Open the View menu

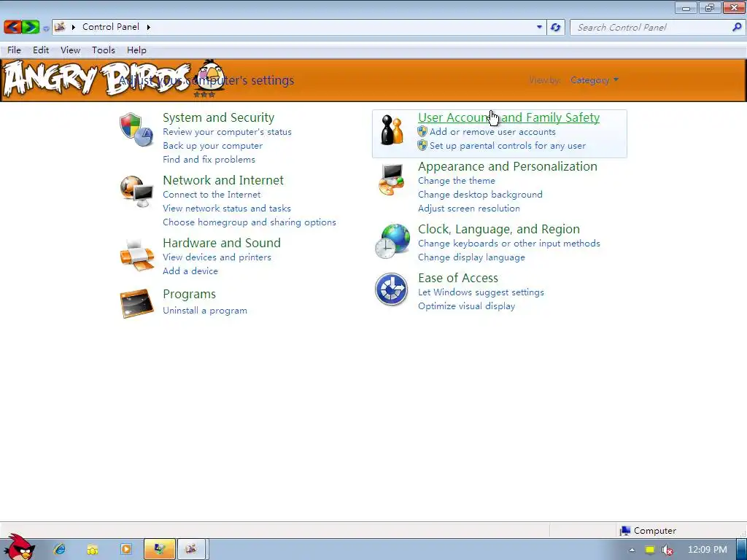70,50
